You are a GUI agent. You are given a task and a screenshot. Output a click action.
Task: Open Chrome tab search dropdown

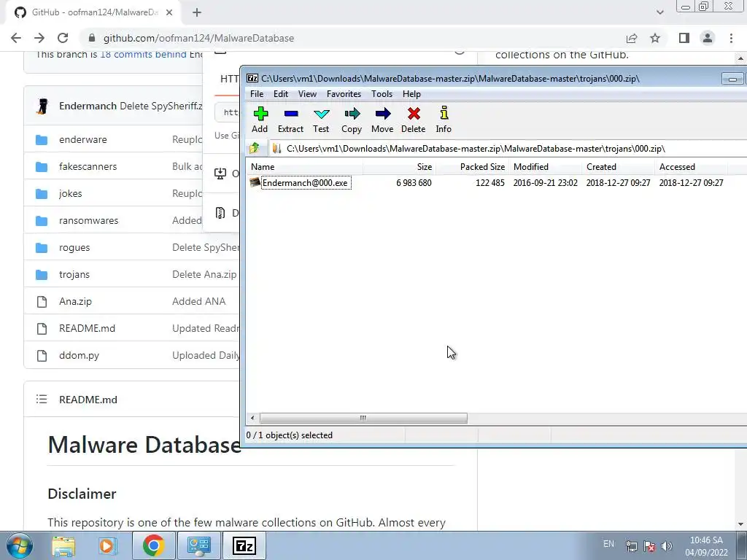point(659,12)
